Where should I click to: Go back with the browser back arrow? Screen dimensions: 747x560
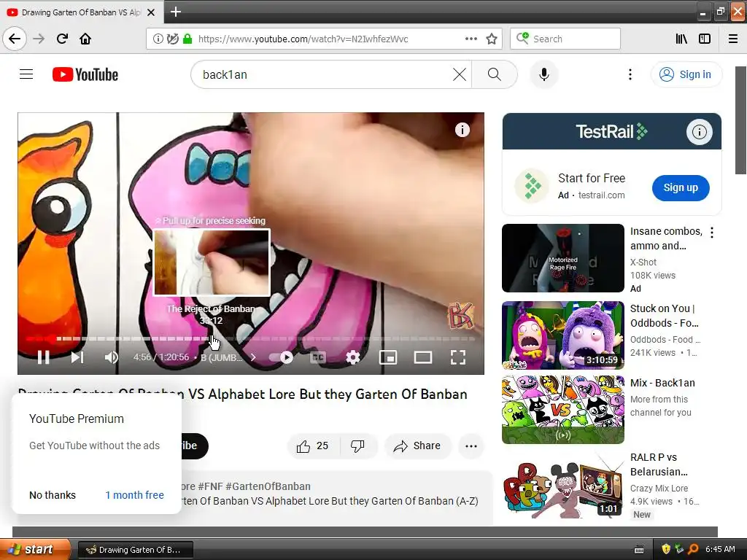coord(15,39)
